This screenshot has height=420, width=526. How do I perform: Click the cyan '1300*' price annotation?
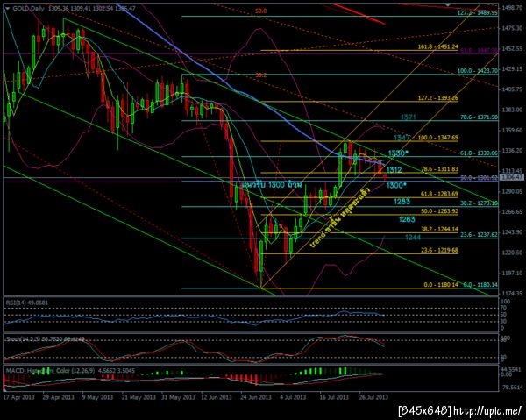pyautogui.click(x=397, y=185)
